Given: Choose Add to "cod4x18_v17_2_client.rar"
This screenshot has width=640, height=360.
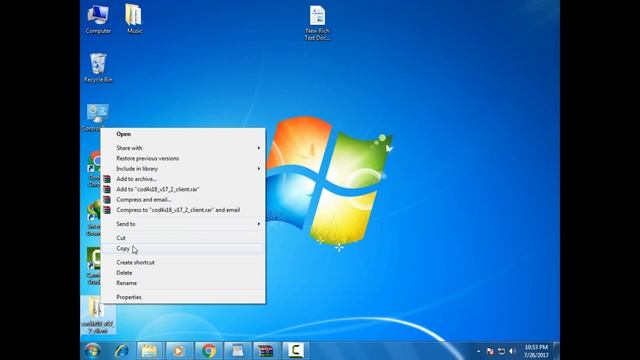Looking at the screenshot, I should [x=183, y=189].
